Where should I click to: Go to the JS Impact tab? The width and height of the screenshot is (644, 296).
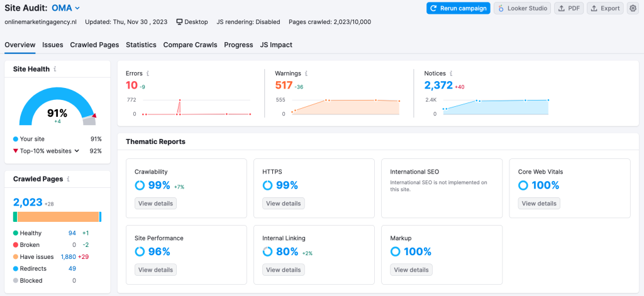click(276, 45)
